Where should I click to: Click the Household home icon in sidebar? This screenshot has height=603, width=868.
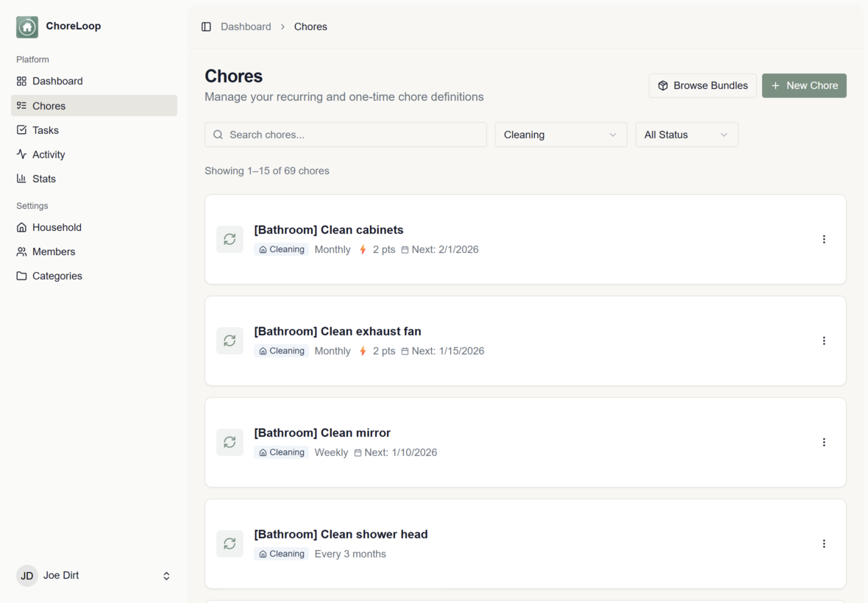(21, 227)
